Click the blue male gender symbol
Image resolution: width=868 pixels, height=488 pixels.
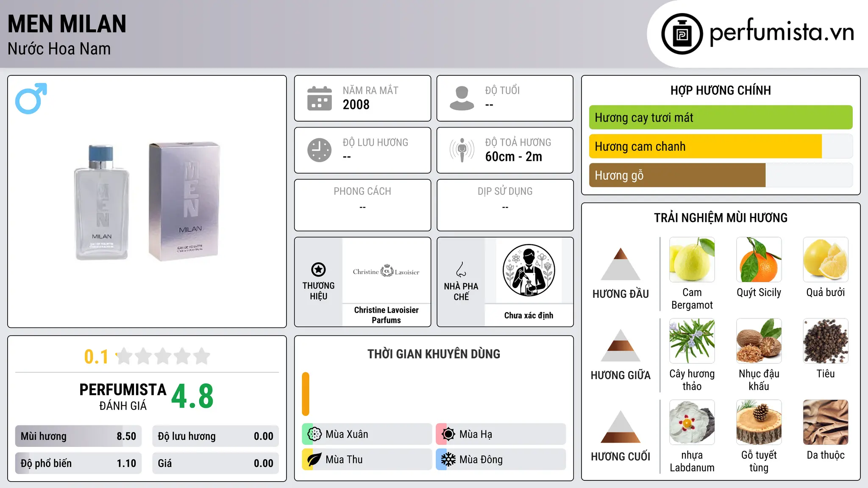point(31,98)
